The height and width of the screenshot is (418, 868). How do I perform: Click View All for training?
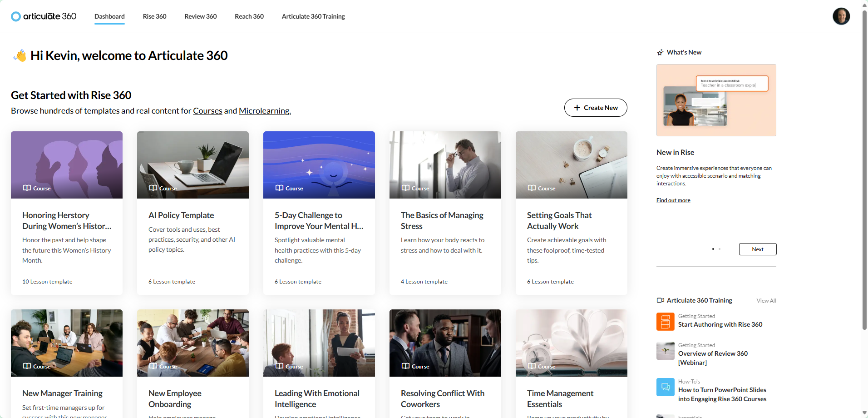[766, 301]
